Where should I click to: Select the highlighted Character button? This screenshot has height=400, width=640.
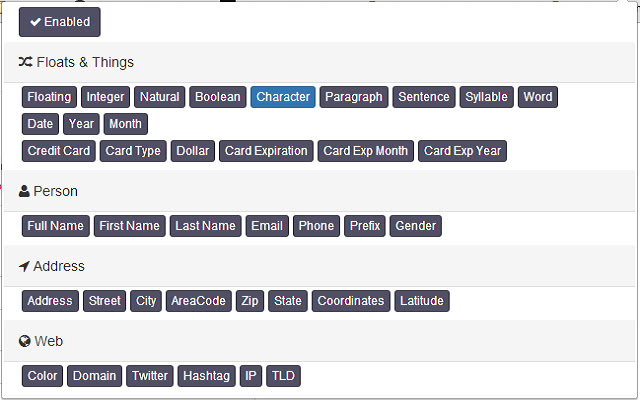tap(283, 97)
